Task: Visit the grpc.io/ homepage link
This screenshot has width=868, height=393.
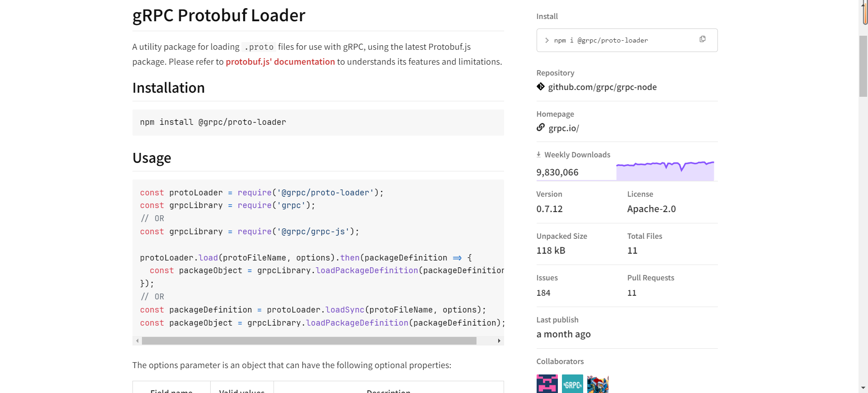Action: pos(563,128)
